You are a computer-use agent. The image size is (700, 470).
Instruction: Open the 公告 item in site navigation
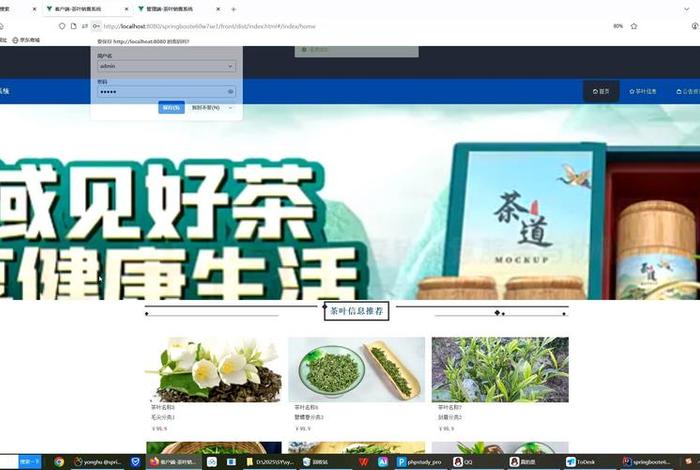tap(688, 91)
